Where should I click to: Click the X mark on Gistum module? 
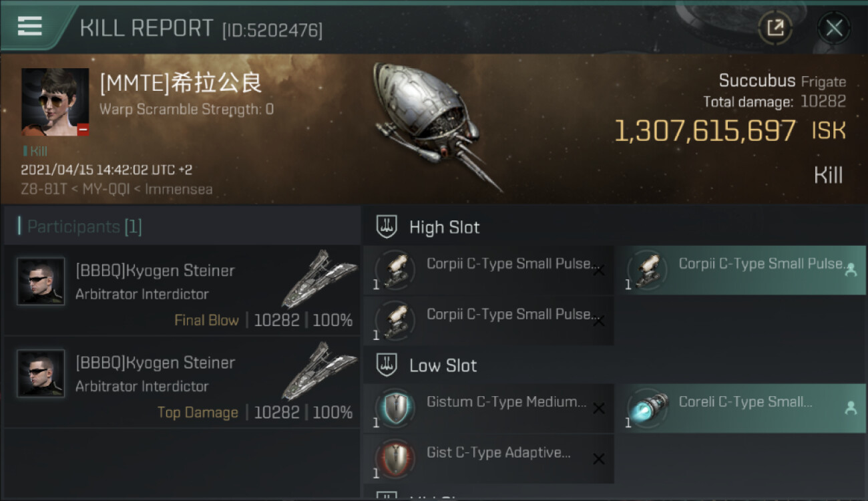coord(599,408)
